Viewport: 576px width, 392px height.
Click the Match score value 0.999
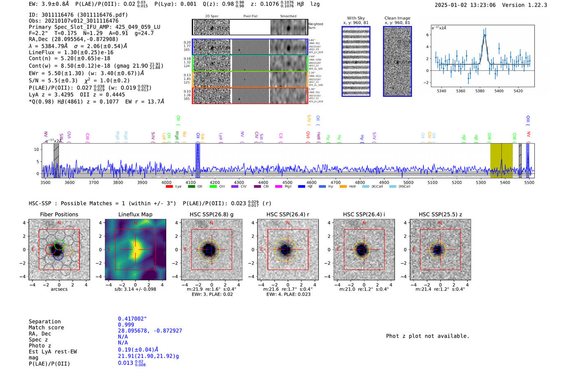coord(126,325)
